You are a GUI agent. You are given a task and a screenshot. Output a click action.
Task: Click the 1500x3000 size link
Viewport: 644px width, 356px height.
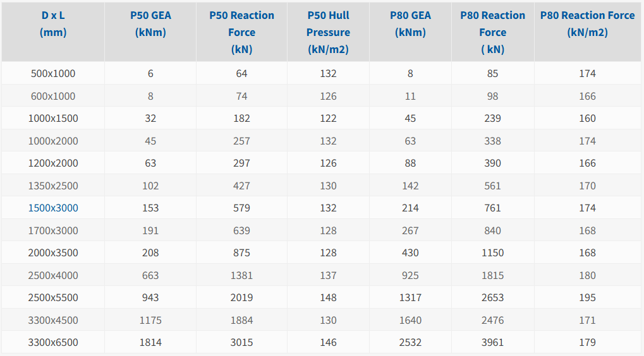click(53, 208)
